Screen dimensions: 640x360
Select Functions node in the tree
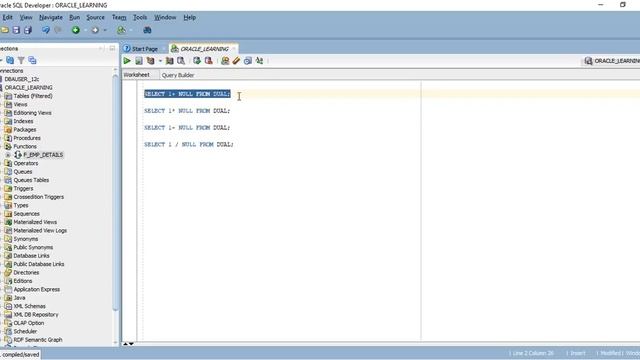[25, 146]
